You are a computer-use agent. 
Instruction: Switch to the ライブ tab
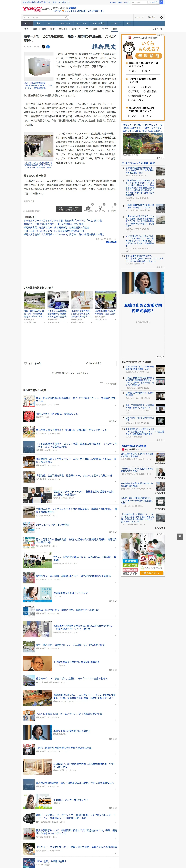(49, 24)
